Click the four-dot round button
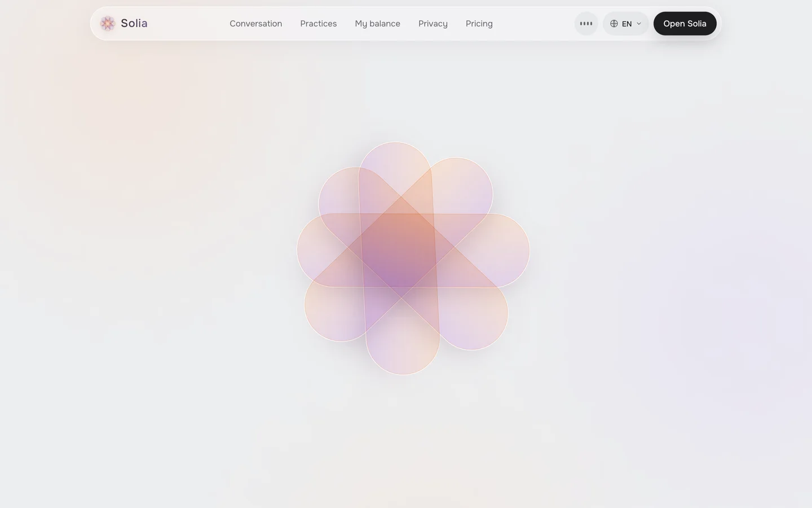The width and height of the screenshot is (812, 508). coord(586,24)
